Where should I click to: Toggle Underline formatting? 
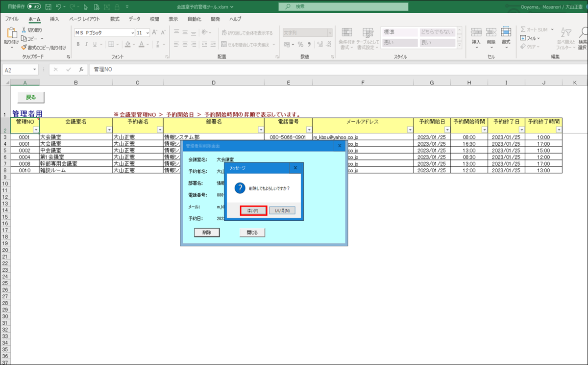tap(95, 44)
